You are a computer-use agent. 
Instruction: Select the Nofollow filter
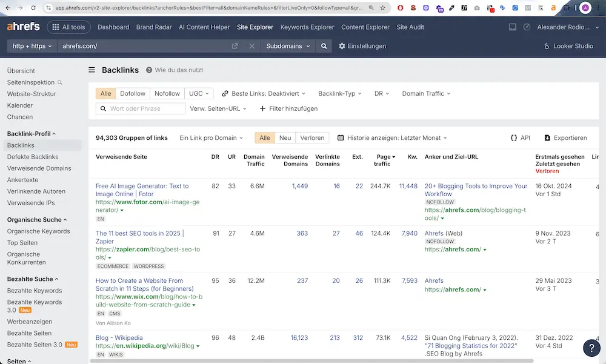click(x=167, y=93)
